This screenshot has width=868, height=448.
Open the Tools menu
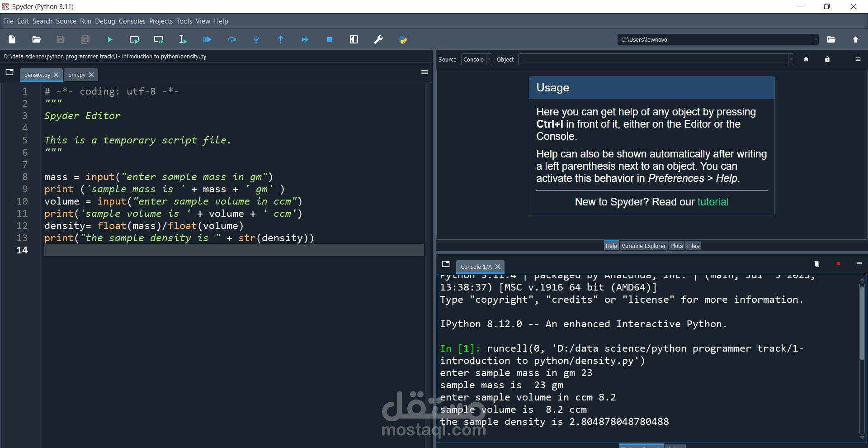[184, 21]
